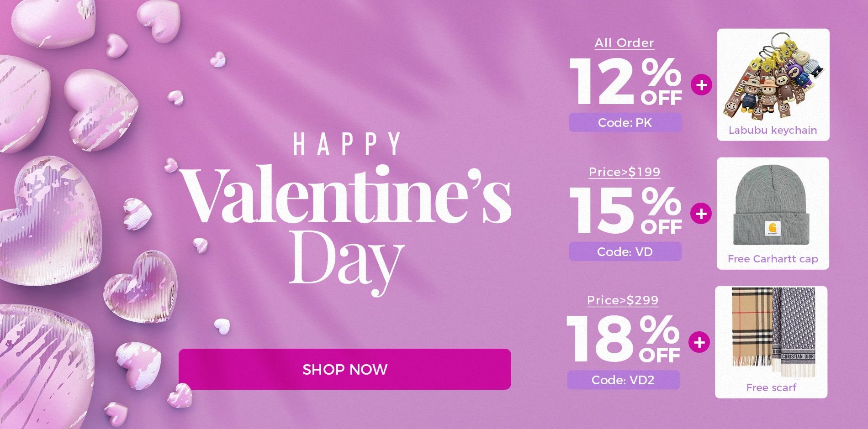Click the "All Order" underlined label
868x429 pixels.
tap(624, 43)
